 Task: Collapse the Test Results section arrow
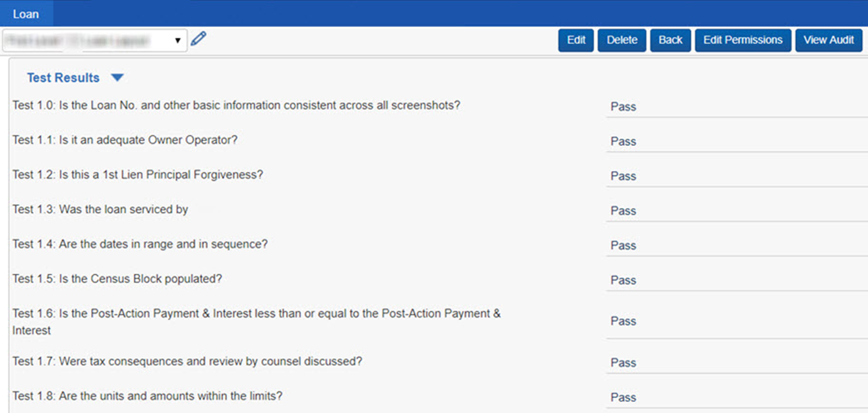click(117, 78)
